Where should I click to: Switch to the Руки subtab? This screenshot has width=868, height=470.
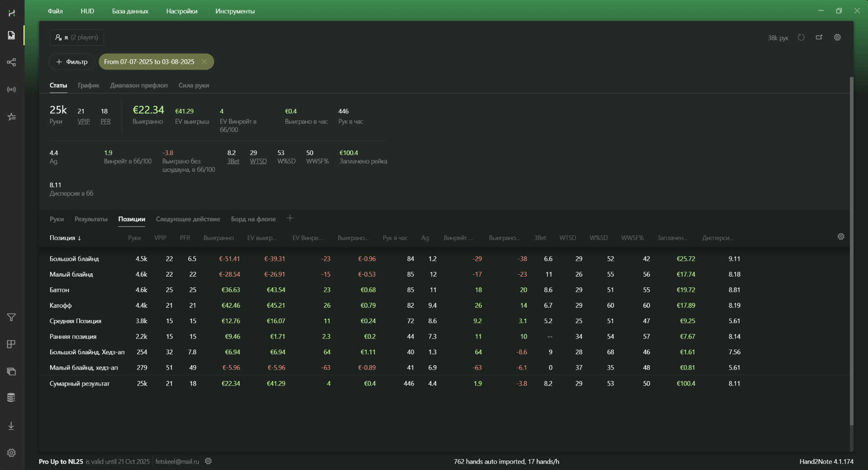[57, 219]
